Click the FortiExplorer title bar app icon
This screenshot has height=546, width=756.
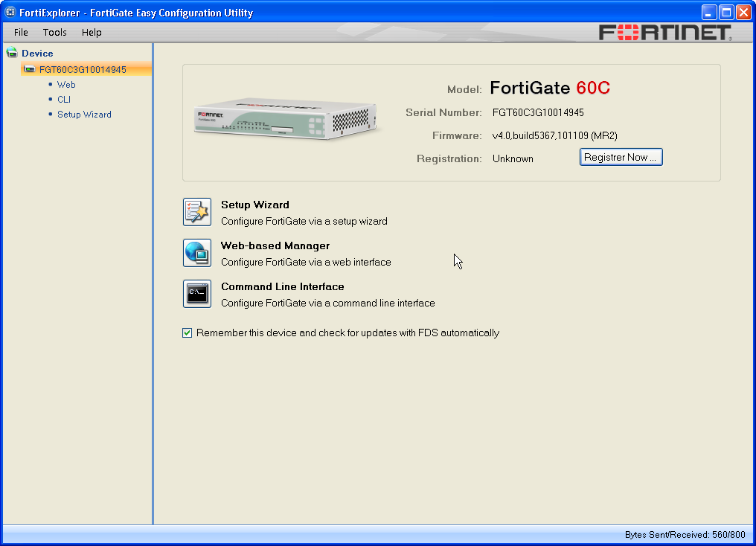pyautogui.click(x=10, y=12)
